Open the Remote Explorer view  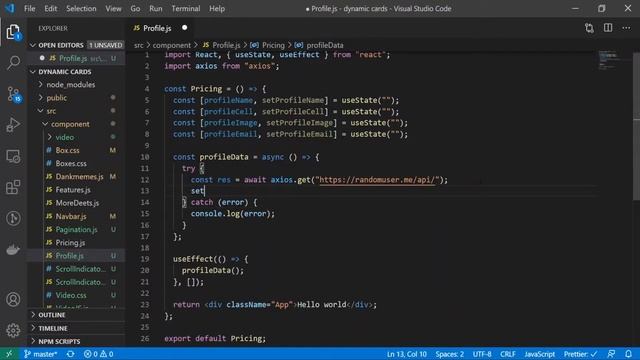(13, 156)
